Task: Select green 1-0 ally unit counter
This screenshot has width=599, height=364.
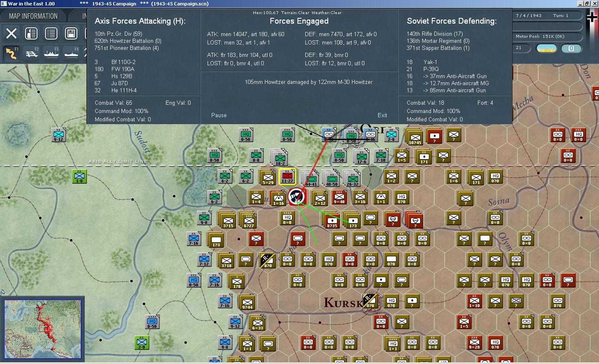Action: pyautogui.click(x=79, y=176)
